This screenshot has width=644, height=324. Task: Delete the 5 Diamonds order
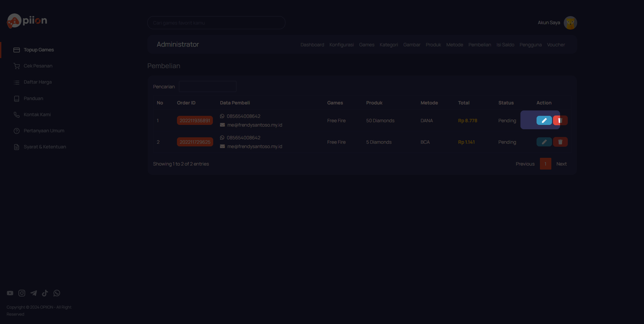pos(560,142)
